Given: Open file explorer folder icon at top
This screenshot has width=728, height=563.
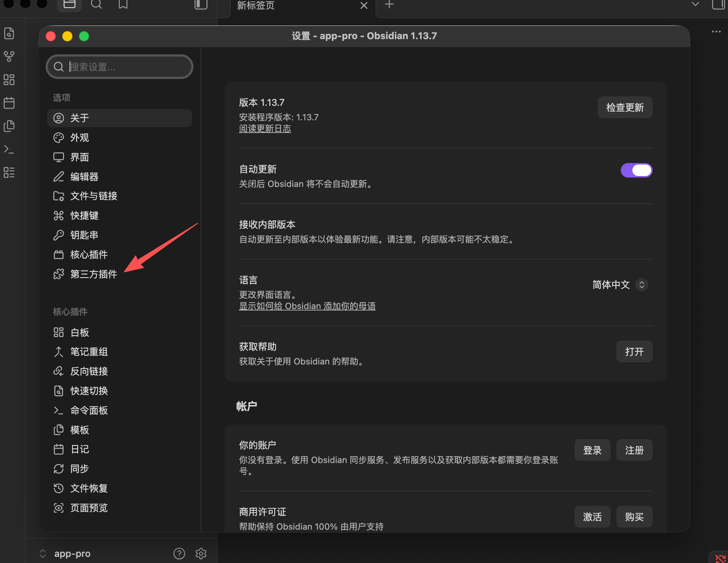Looking at the screenshot, I should (x=69, y=4).
